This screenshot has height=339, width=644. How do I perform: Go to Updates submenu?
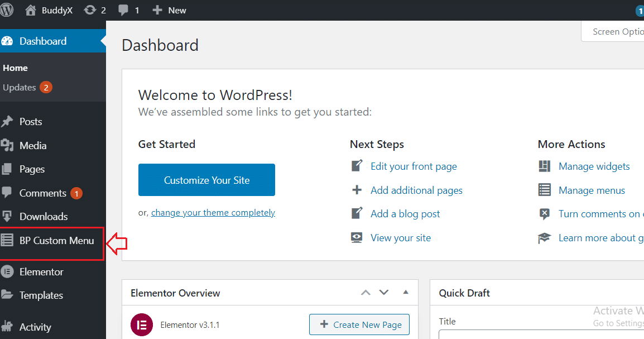20,88
